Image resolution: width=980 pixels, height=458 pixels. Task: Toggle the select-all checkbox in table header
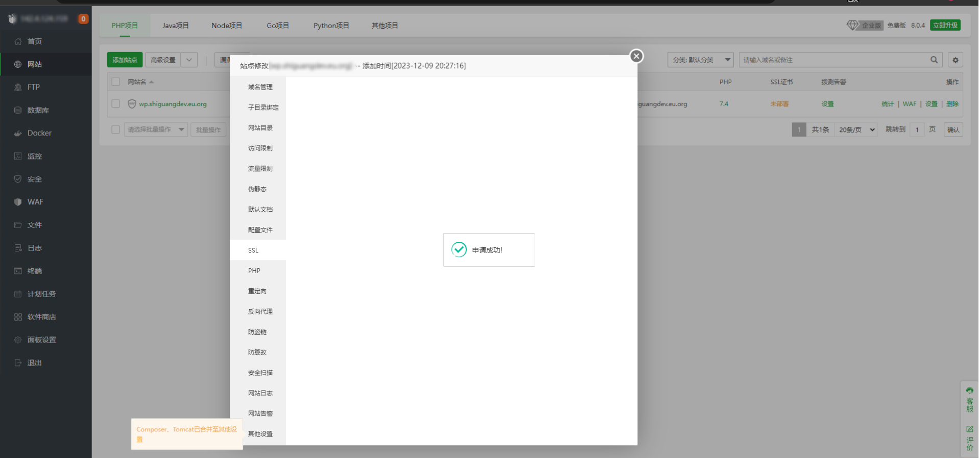click(x=116, y=82)
